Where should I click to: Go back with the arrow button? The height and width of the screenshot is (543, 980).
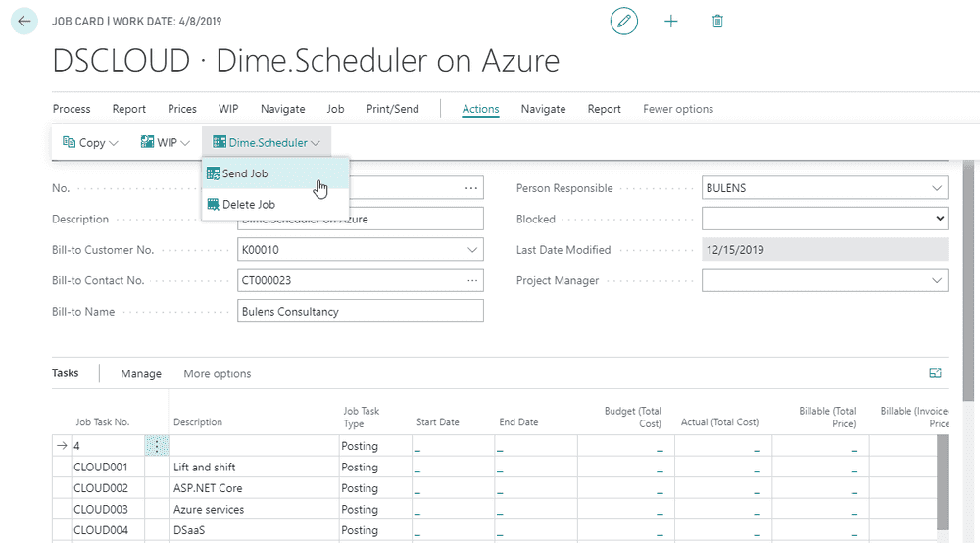pyautogui.click(x=24, y=21)
